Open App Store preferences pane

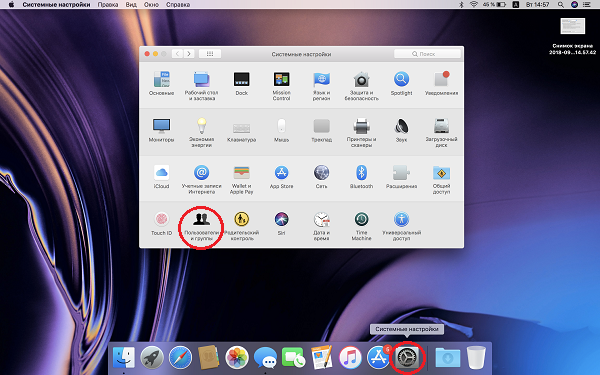click(282, 177)
